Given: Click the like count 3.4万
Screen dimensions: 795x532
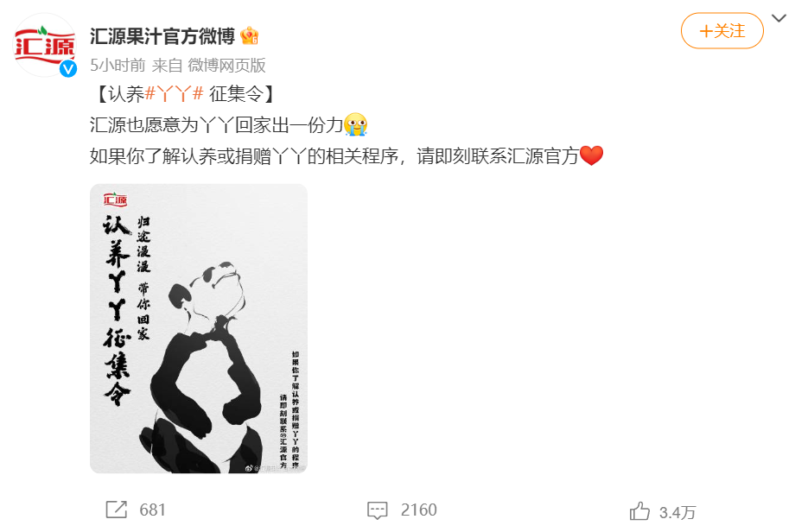Looking at the screenshot, I should click(x=677, y=512).
